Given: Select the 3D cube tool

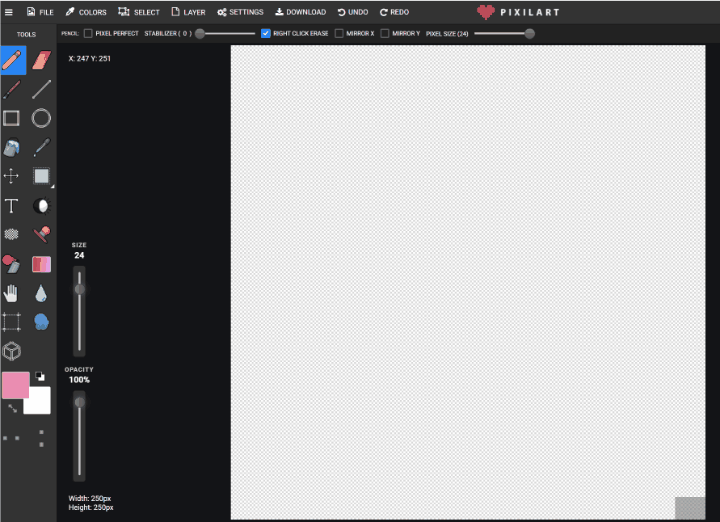Looking at the screenshot, I should coord(11,351).
